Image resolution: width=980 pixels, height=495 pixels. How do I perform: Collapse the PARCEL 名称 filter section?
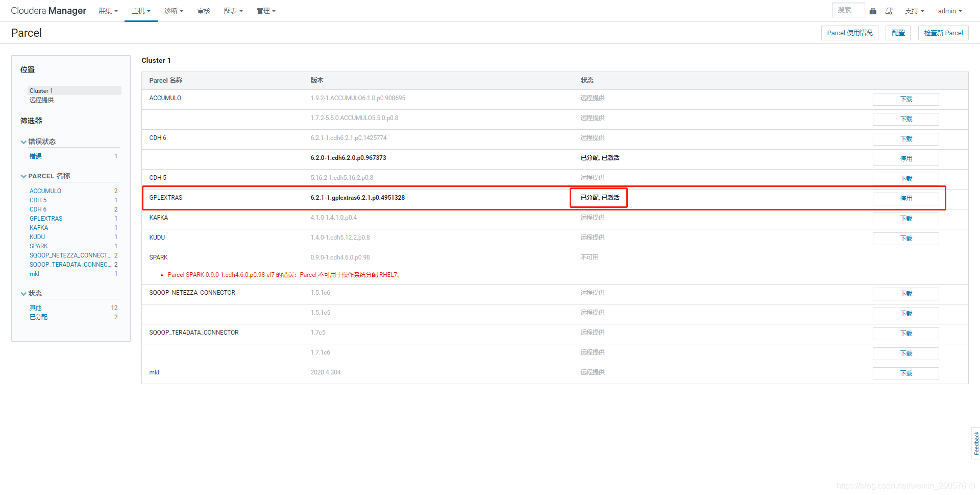(45, 176)
